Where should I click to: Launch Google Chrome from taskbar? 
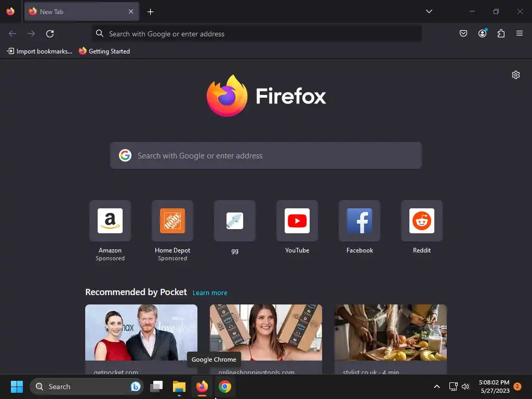point(224,387)
